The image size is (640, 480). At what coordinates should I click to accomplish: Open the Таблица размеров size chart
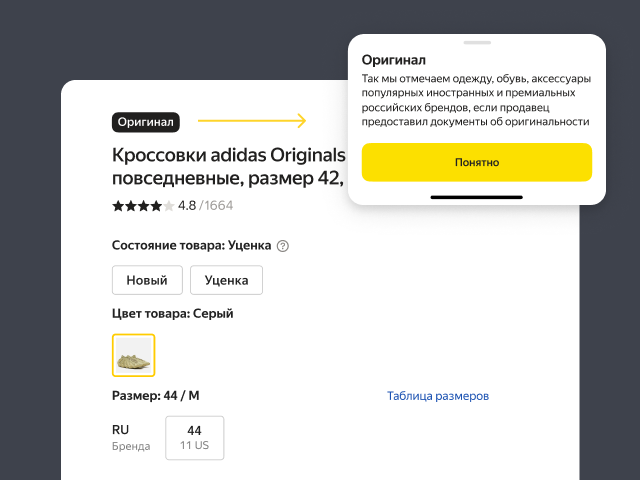pos(438,396)
